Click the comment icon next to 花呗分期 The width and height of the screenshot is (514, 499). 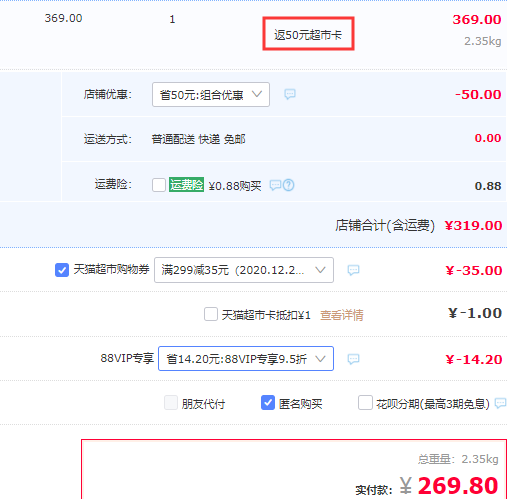(x=500, y=403)
